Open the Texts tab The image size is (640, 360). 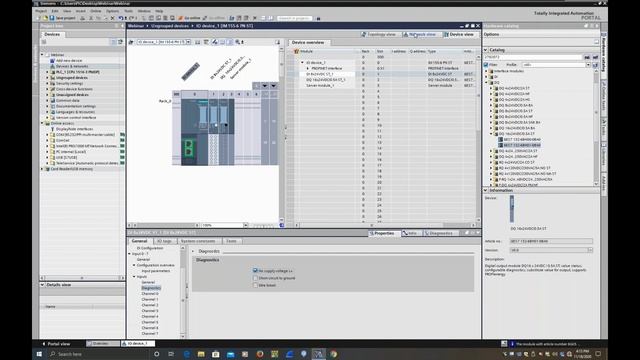click(231, 241)
